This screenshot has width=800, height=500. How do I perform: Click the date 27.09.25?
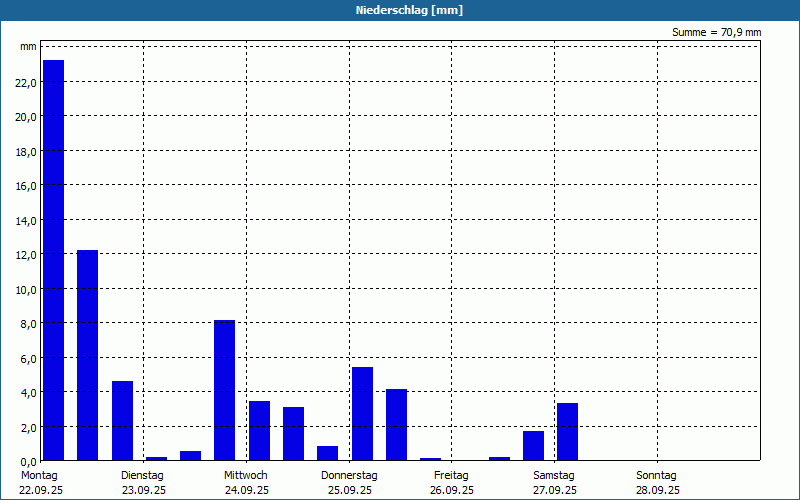point(555,490)
